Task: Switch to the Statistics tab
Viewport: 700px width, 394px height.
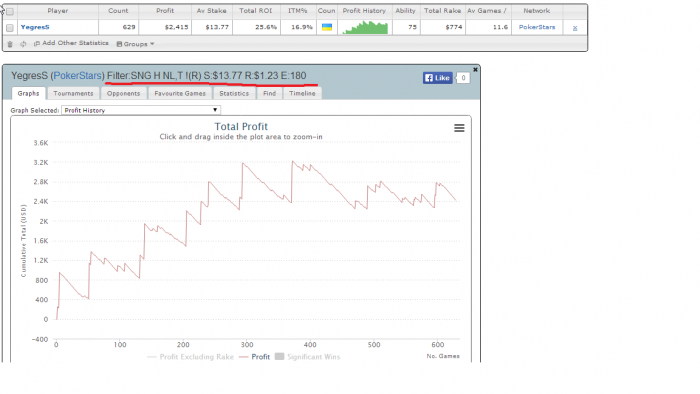Action: click(x=234, y=93)
